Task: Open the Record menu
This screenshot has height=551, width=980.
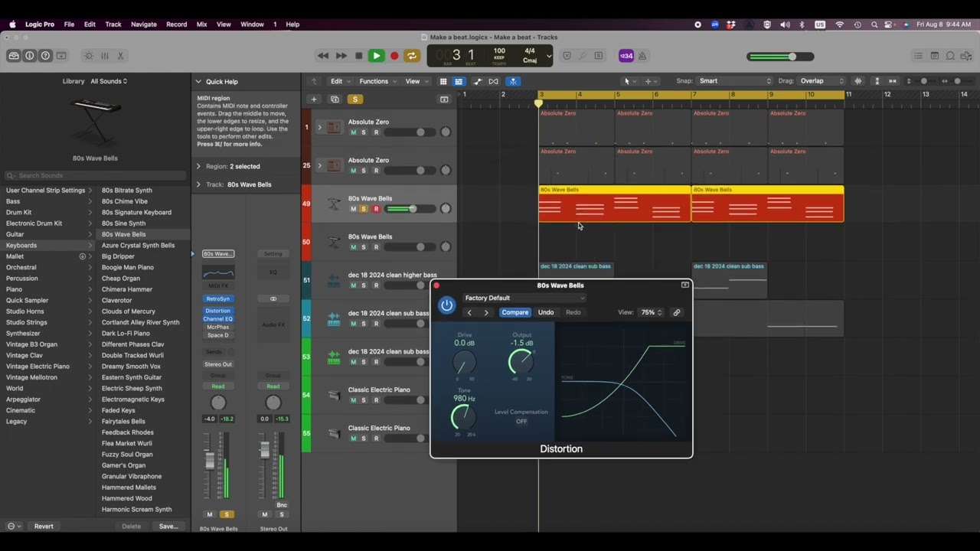Action: (176, 24)
